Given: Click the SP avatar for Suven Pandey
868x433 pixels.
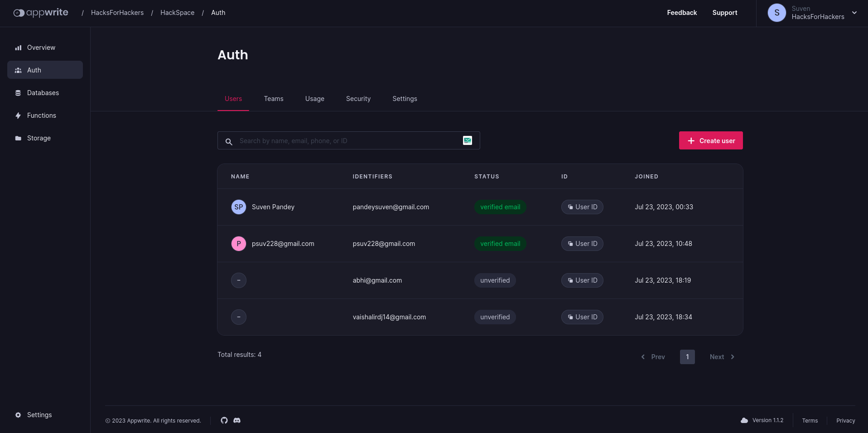Looking at the screenshot, I should [x=239, y=207].
